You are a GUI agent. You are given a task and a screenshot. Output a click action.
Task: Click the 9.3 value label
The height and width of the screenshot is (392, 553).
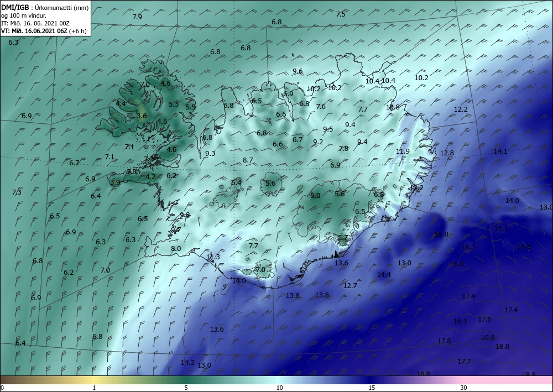210,153
